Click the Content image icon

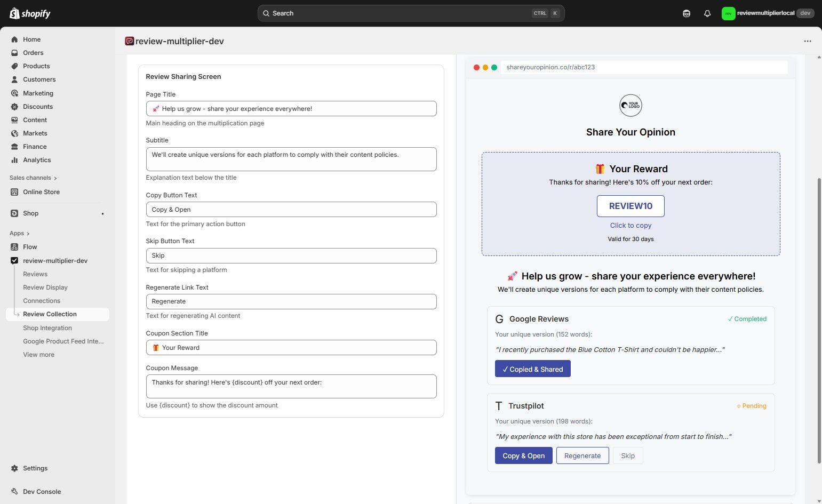14,120
